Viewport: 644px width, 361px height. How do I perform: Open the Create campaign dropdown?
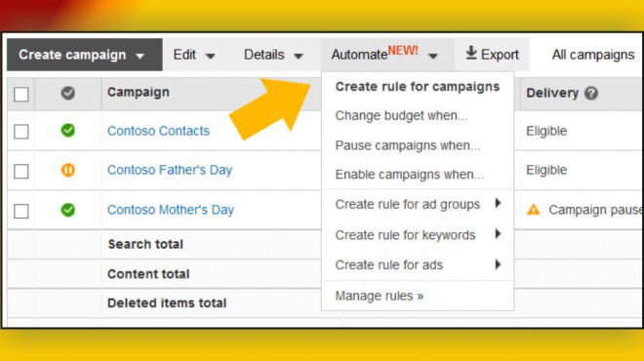tap(85, 55)
